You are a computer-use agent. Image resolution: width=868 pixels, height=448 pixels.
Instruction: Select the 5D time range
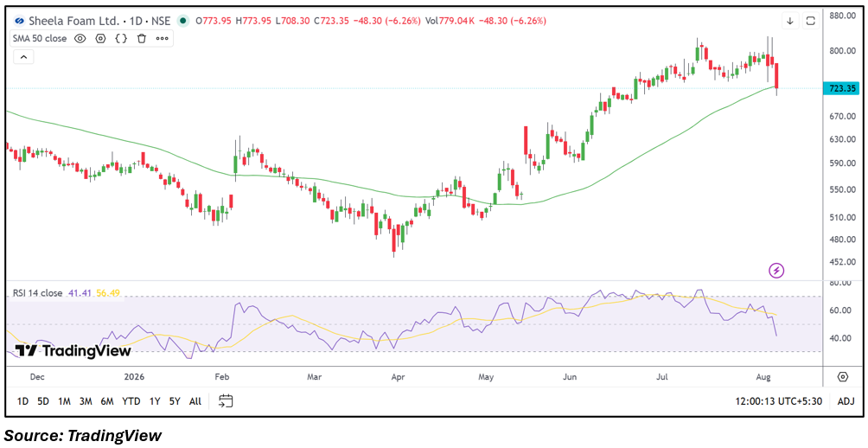pyautogui.click(x=43, y=401)
